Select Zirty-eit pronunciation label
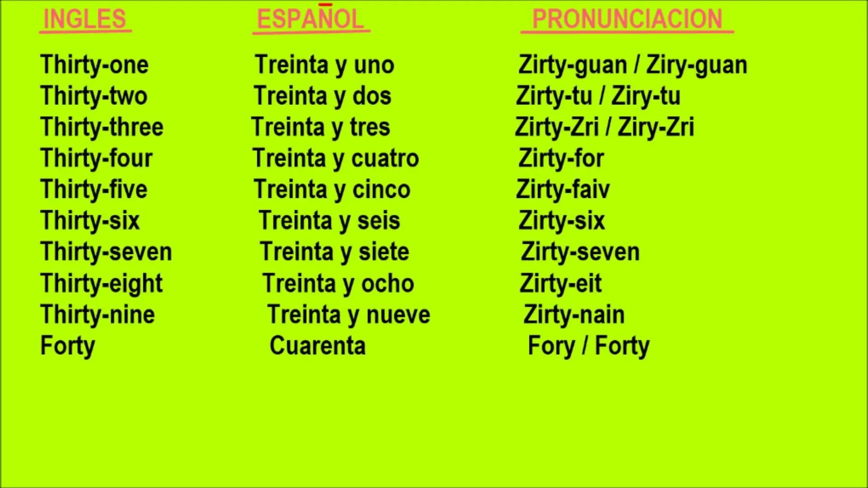 click(x=560, y=283)
